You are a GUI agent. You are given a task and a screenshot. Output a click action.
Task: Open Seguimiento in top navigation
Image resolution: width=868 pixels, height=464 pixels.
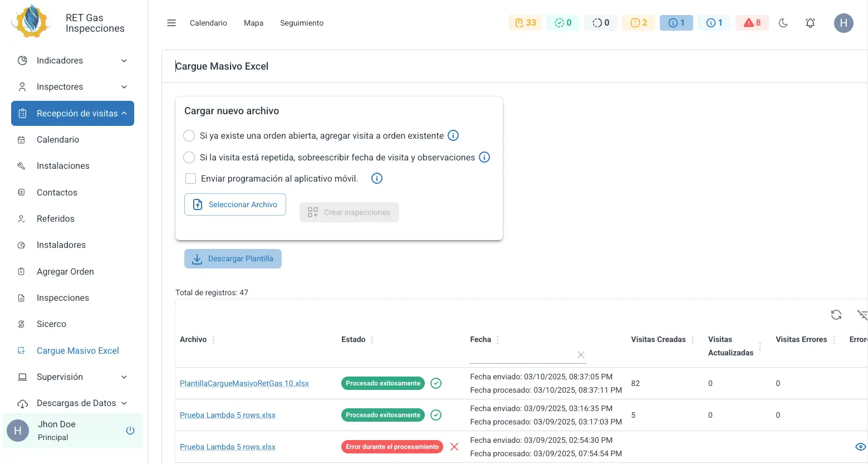pos(302,23)
